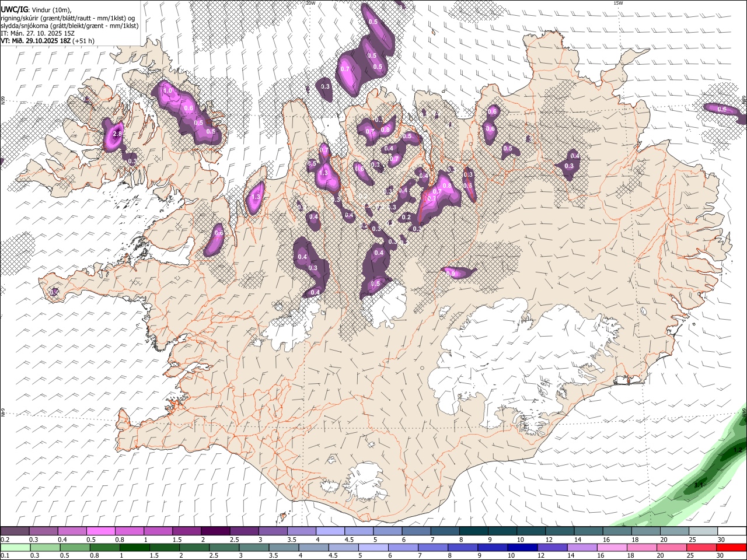Click the '2.8' snowfall value in Westfjords

(x=117, y=134)
